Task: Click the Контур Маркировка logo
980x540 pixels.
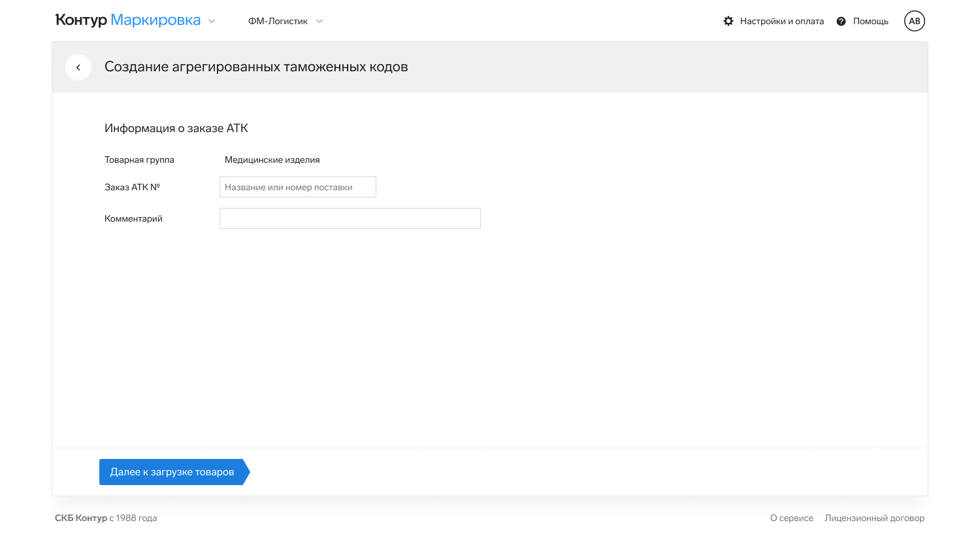Action: pyautogui.click(x=128, y=20)
